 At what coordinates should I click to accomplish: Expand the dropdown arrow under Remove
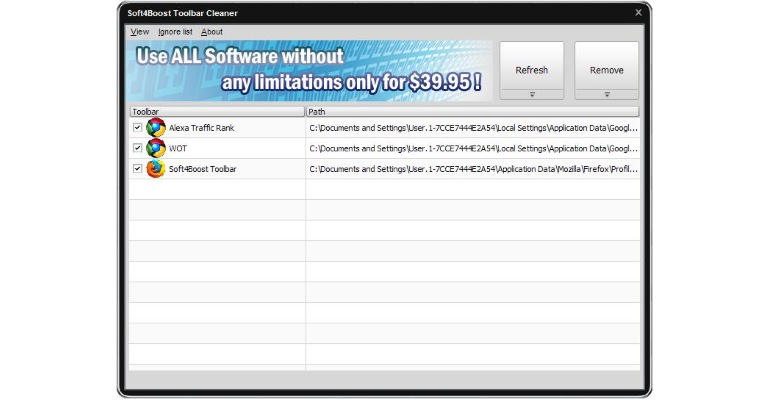tap(607, 94)
